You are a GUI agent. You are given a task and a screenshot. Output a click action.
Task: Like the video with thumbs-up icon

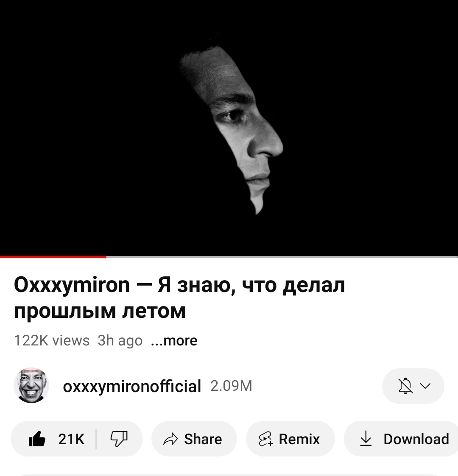(x=37, y=439)
